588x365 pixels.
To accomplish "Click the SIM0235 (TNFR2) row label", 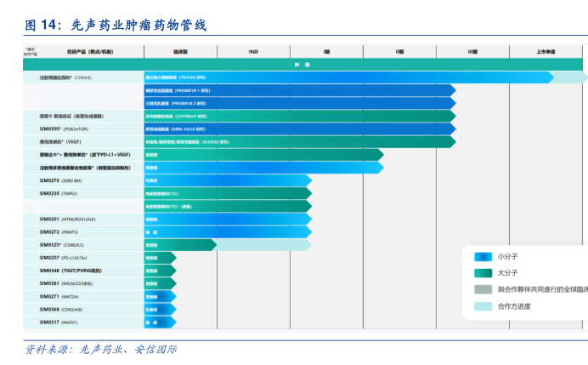I will click(x=59, y=193).
